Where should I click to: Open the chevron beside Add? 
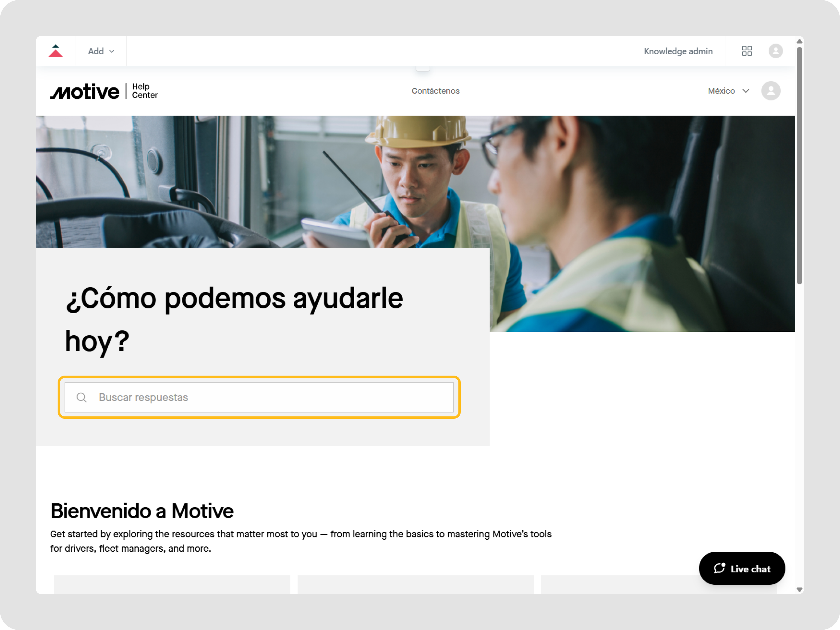tap(112, 51)
